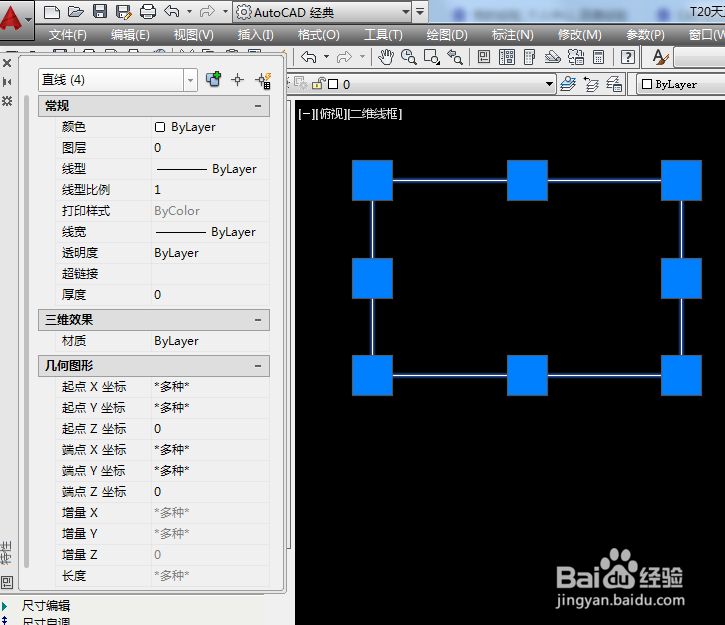Open the Tool Palettes window icon
The height and width of the screenshot is (625, 725).
pos(529,57)
